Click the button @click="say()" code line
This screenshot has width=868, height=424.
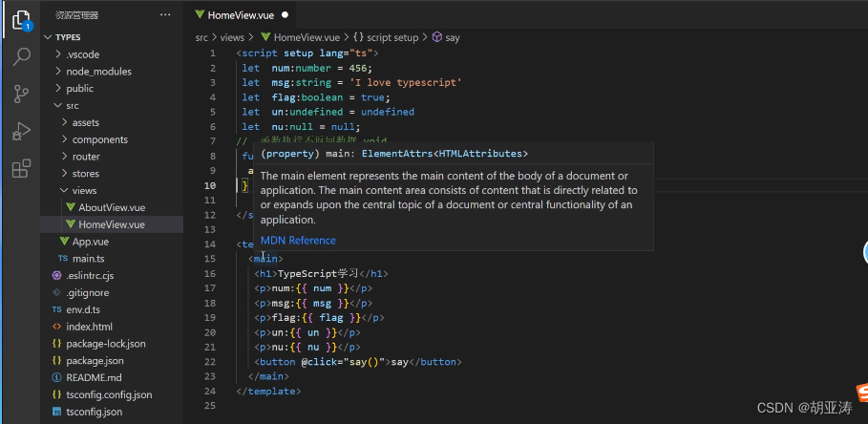coord(357,362)
